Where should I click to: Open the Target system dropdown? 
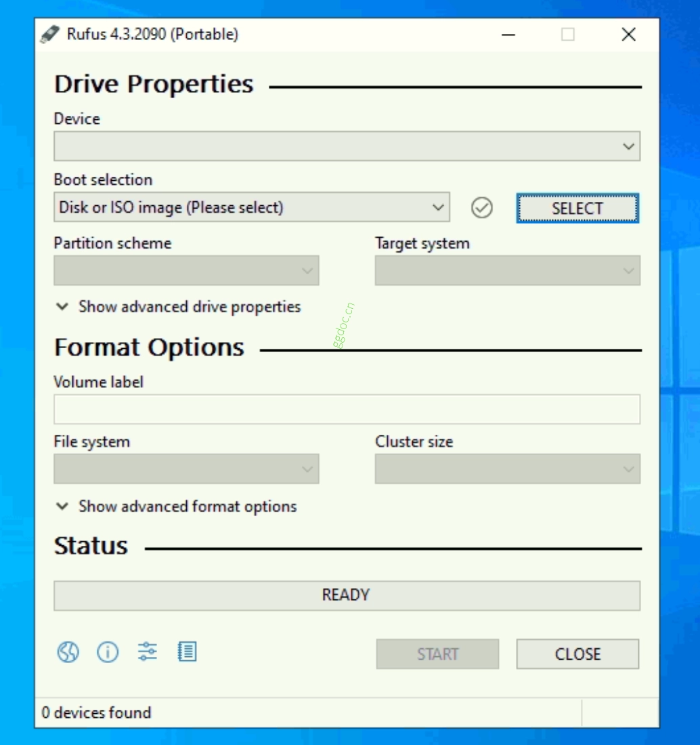coord(507,270)
